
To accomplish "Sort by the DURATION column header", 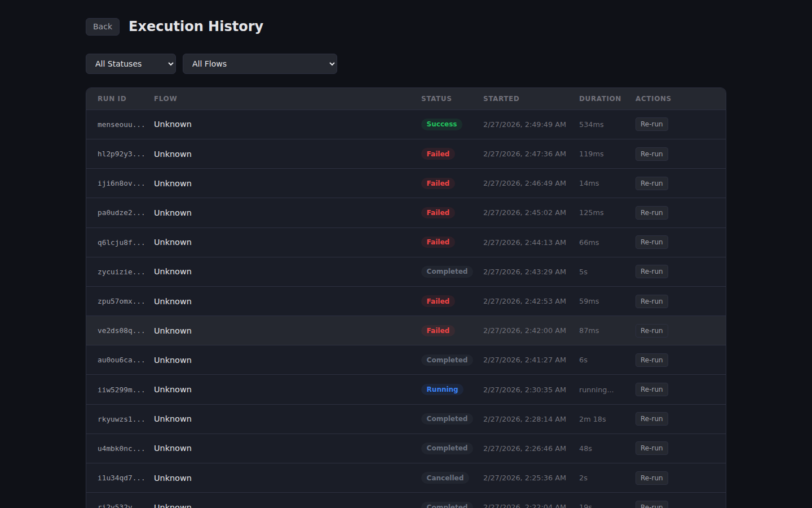I will (600, 98).
